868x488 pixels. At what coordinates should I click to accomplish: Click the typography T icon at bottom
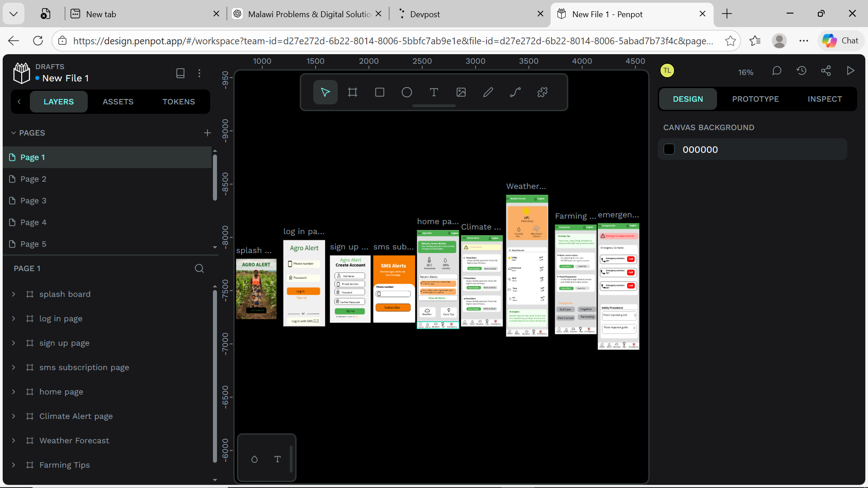pos(278,459)
